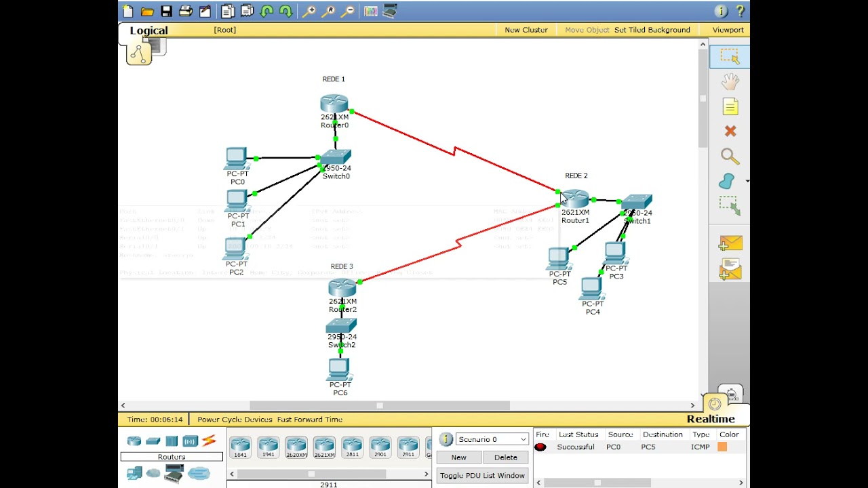Open Network Information icon in top bar
This screenshot has height=488, width=868.
point(721,12)
